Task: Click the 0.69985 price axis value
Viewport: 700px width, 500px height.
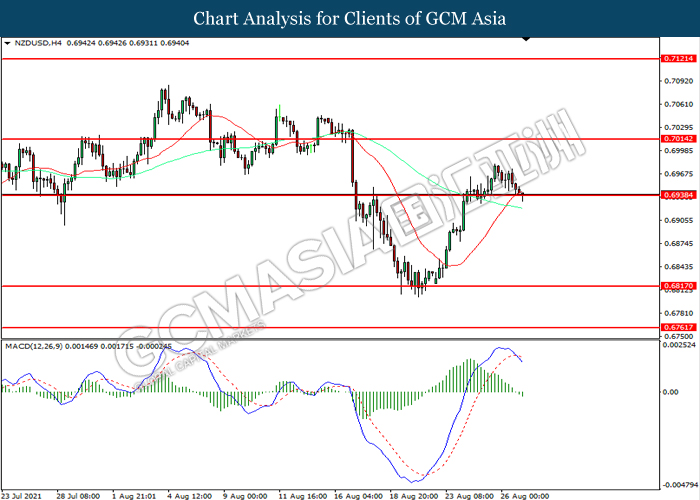Action: pos(679,151)
